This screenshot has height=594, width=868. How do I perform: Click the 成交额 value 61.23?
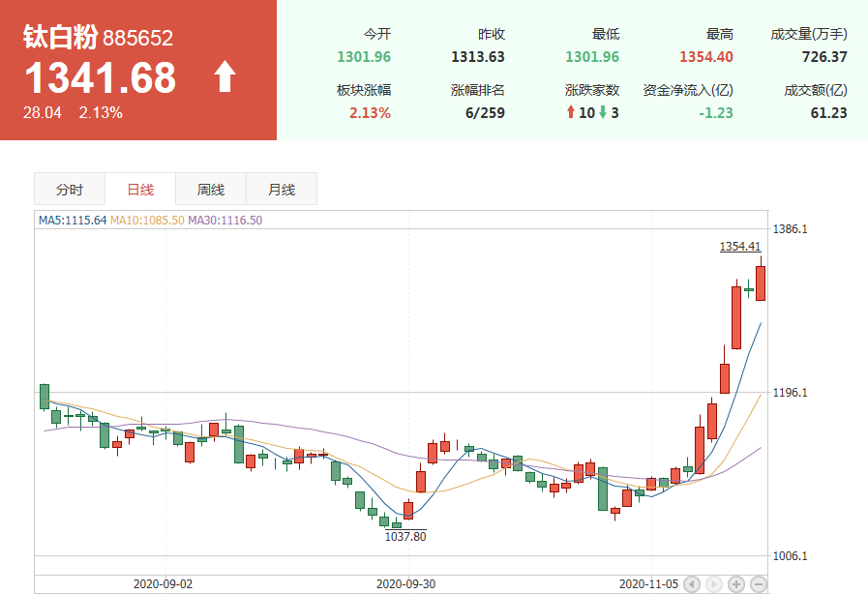click(828, 113)
